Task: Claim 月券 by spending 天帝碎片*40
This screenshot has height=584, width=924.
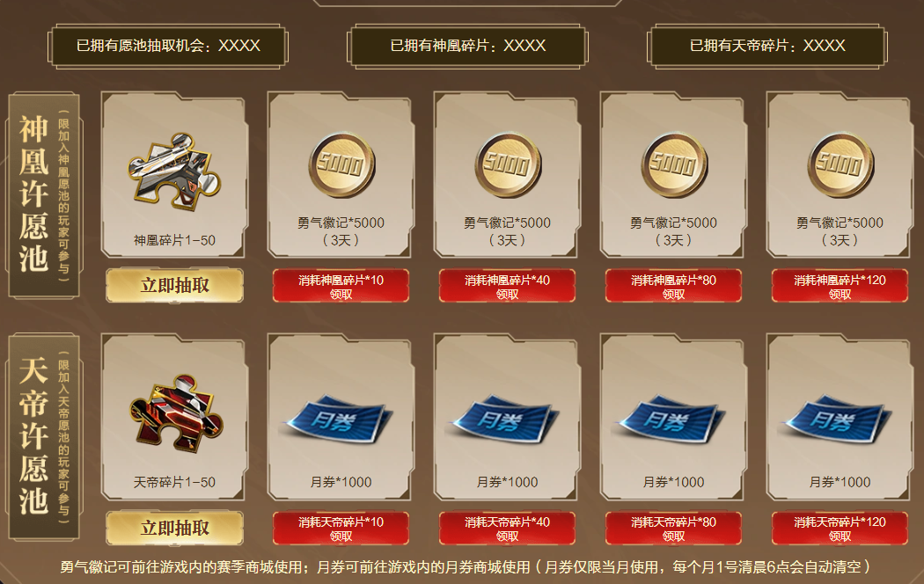Action: click(507, 528)
